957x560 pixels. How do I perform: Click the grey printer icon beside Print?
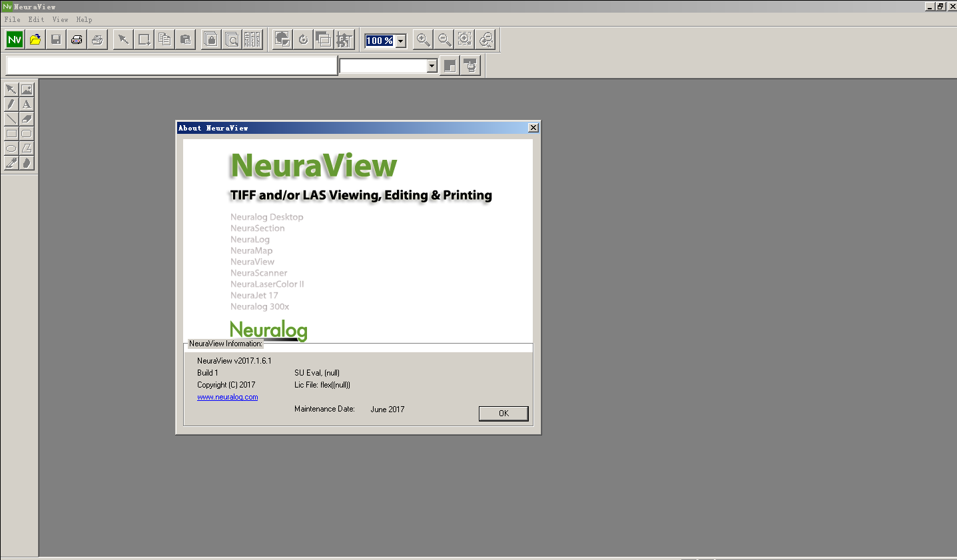(x=97, y=40)
